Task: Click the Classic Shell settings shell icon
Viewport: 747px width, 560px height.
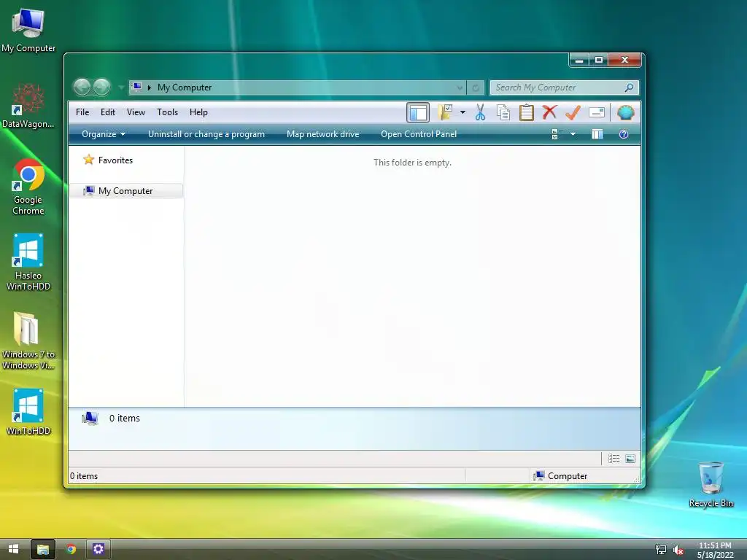Action: [625, 112]
